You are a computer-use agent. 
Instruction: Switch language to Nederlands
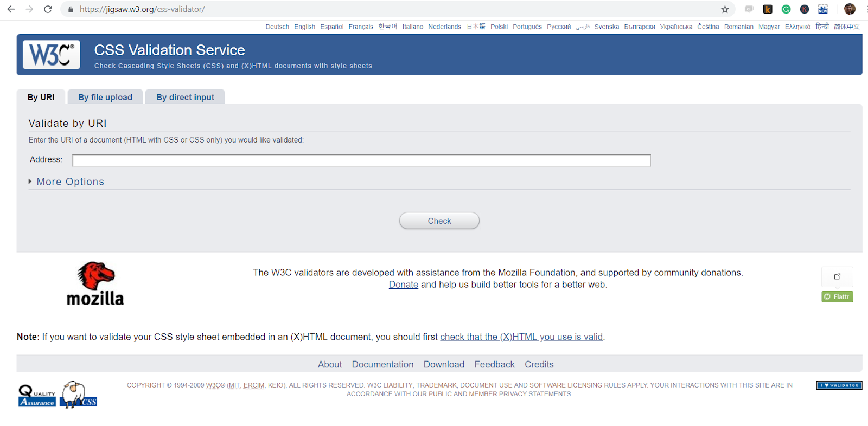[445, 27]
